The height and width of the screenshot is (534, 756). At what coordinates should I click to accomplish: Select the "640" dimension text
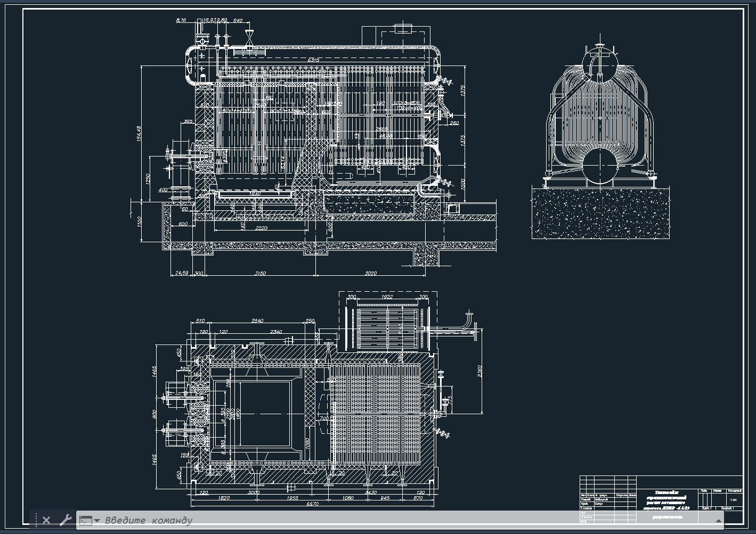click(238, 20)
